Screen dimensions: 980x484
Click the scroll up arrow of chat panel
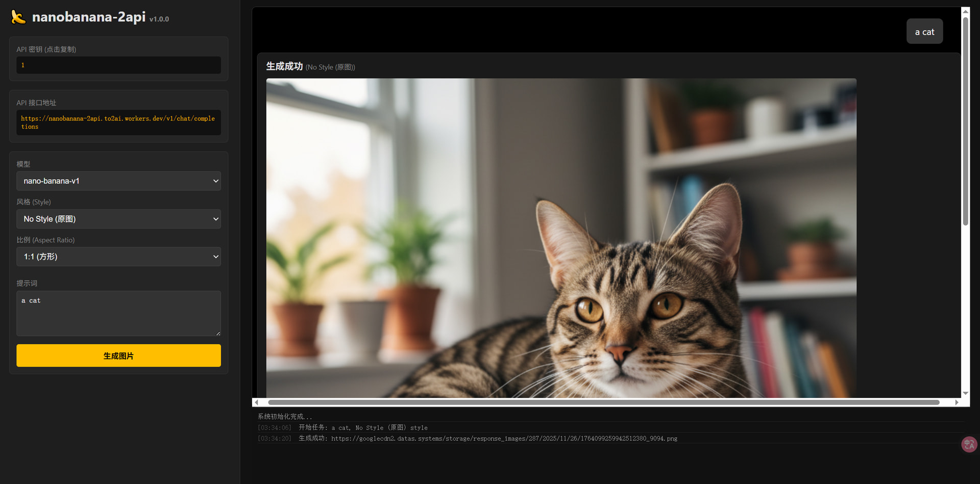[965, 11]
